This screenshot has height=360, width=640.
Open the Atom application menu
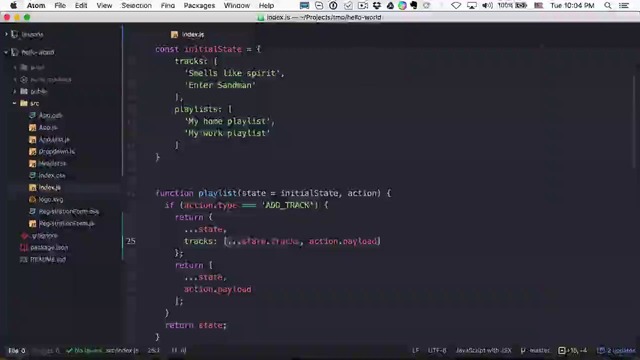coord(36,5)
